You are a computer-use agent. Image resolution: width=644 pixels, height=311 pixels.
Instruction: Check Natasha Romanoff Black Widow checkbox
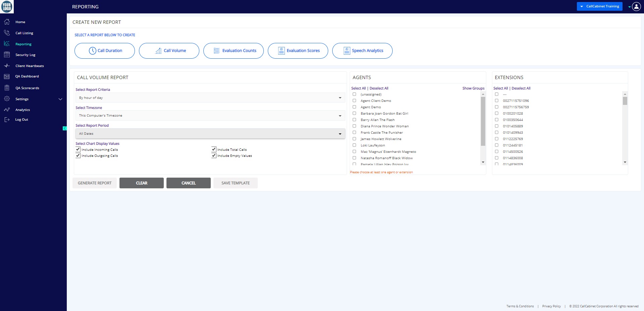click(x=354, y=158)
